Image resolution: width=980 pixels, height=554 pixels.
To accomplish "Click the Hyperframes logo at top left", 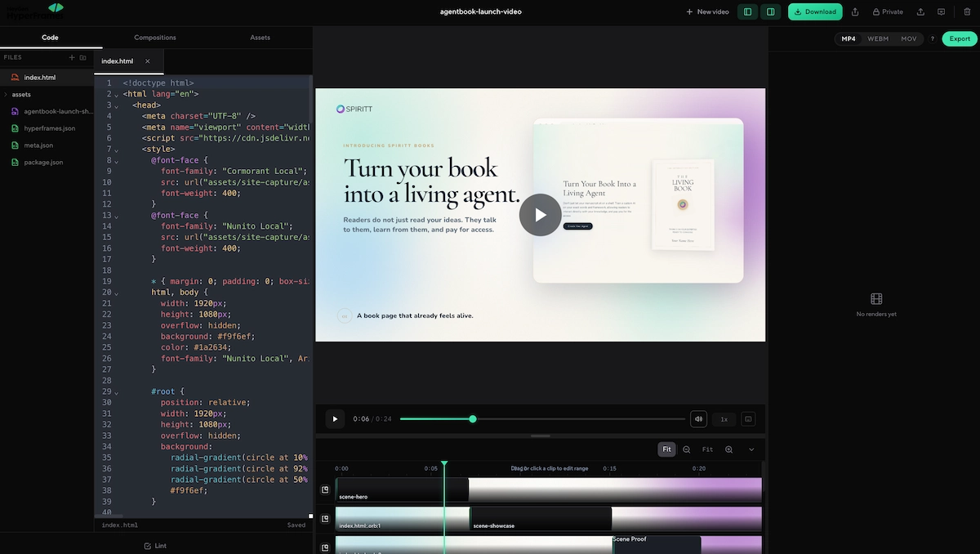I will [34, 11].
